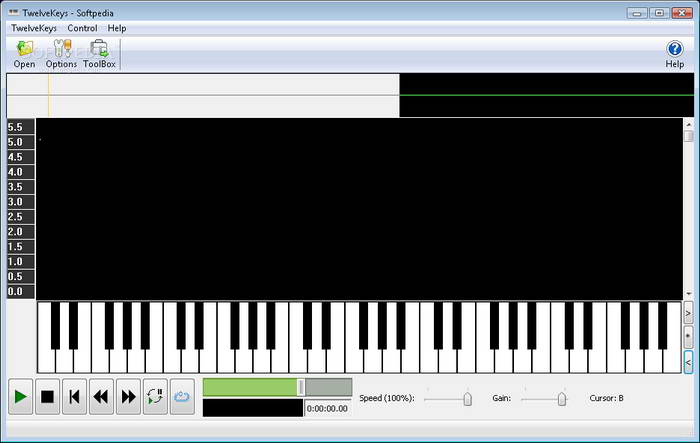
Task: Click the spectrogram scrollbar up arrow
Action: 688,125
